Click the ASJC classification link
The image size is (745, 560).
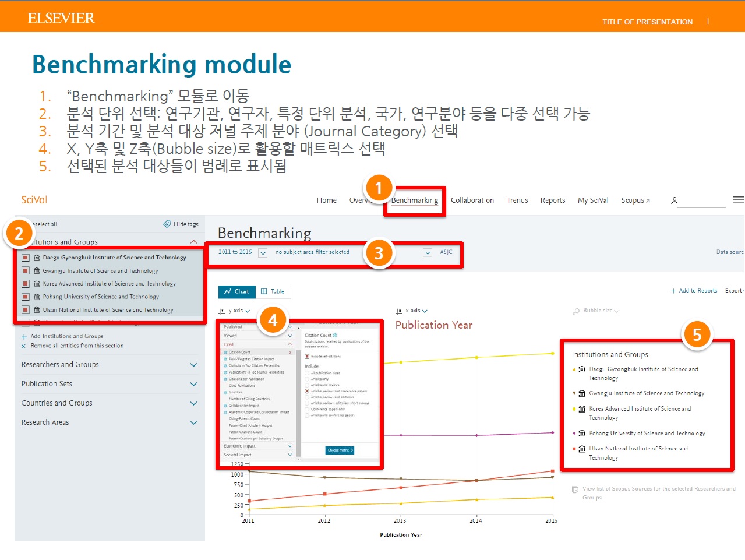446,252
